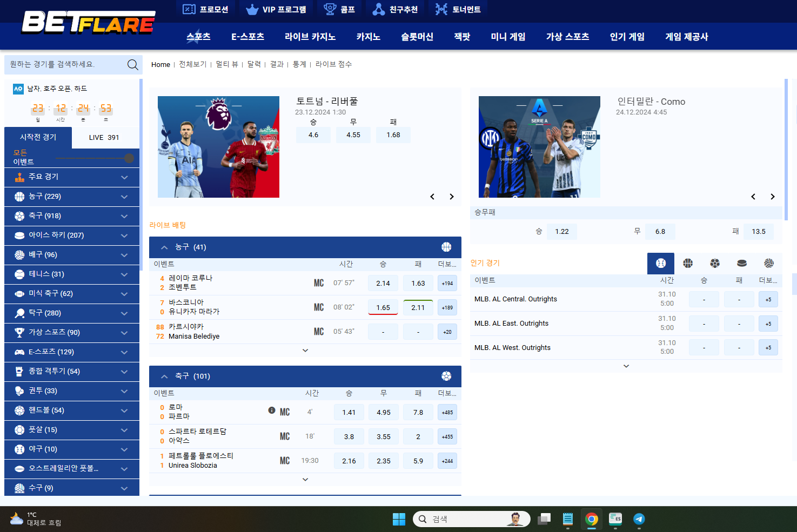Switch to the LIVE 391 tab

coord(104,138)
